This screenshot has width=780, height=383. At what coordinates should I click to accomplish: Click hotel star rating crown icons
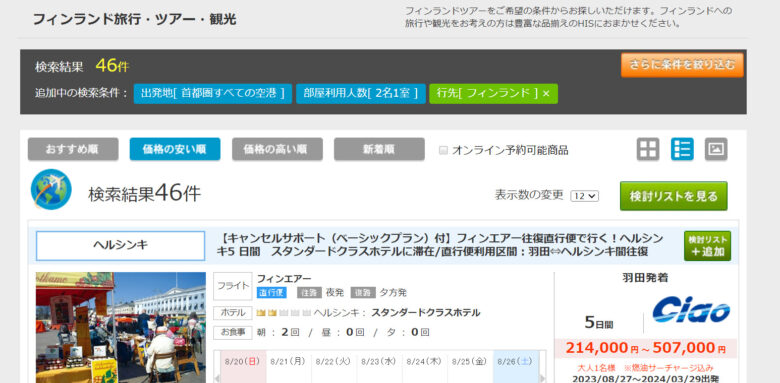point(284,313)
